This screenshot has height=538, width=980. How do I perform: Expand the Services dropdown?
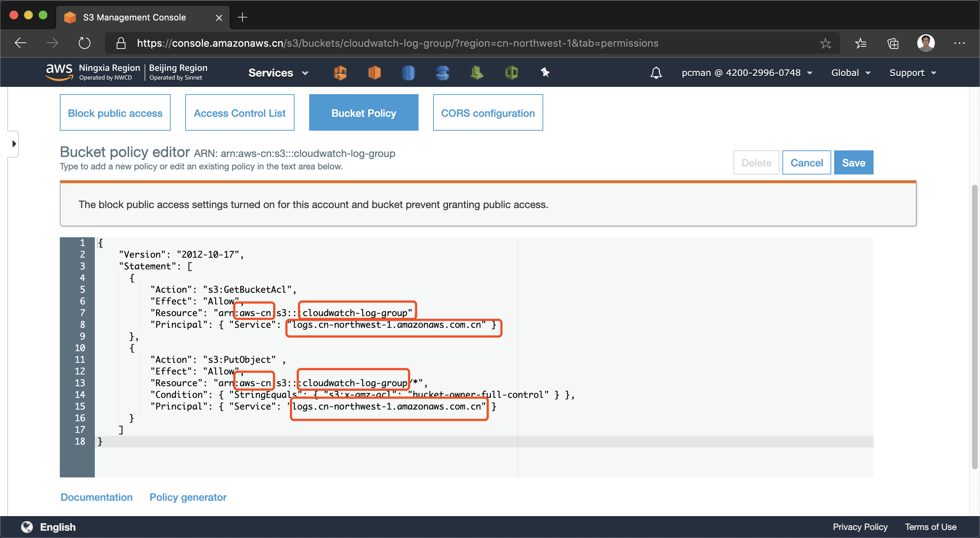(278, 73)
